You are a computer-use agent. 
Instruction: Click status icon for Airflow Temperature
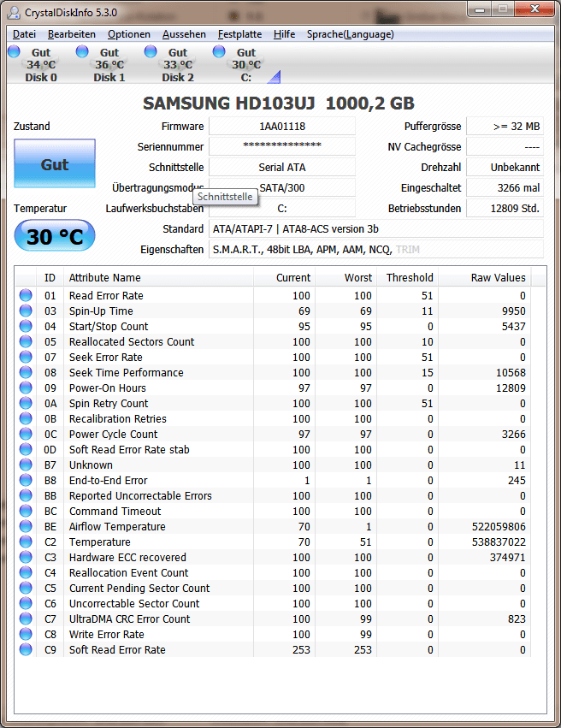(26, 526)
